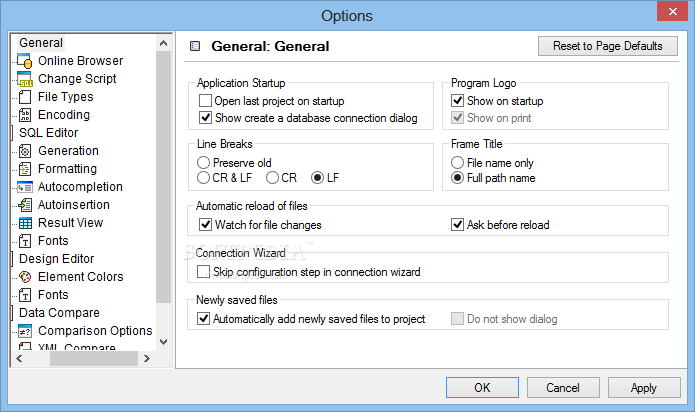Click the Encoding icon in tree
Screen dimensions: 695x412
point(25,115)
